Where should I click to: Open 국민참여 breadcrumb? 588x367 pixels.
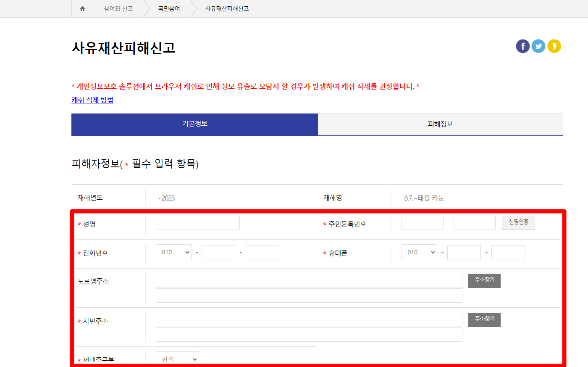169,8
